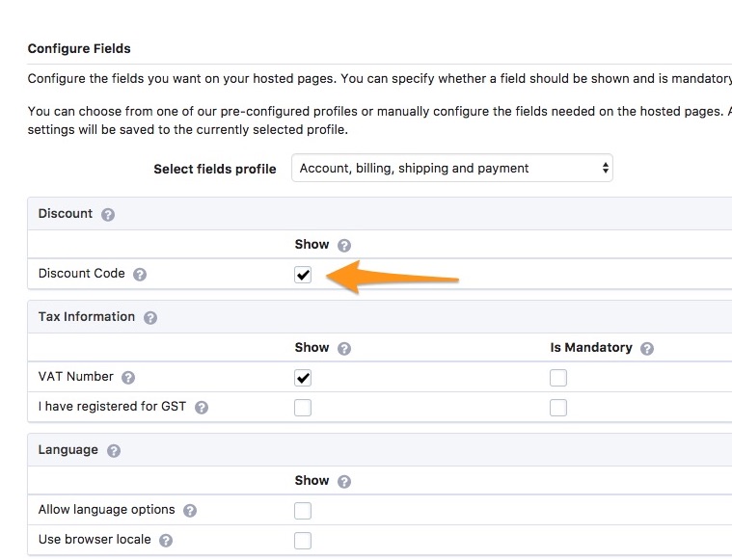Enable show for I have registered for GST

pyautogui.click(x=303, y=408)
